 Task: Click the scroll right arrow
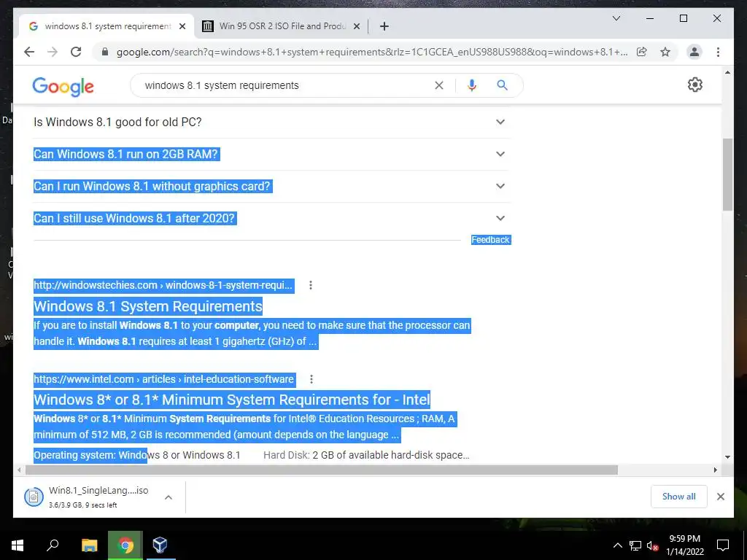715,470
